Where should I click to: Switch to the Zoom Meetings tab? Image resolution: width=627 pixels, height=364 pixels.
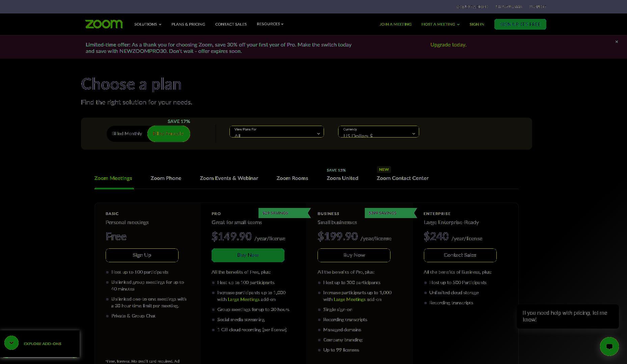coord(113,178)
